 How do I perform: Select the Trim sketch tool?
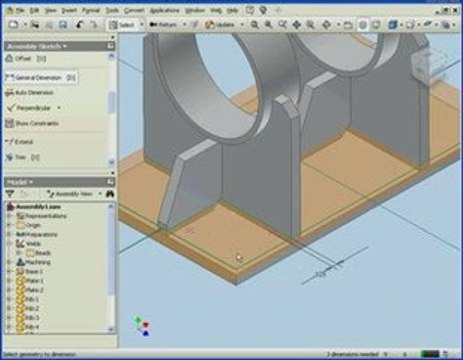tap(22, 157)
